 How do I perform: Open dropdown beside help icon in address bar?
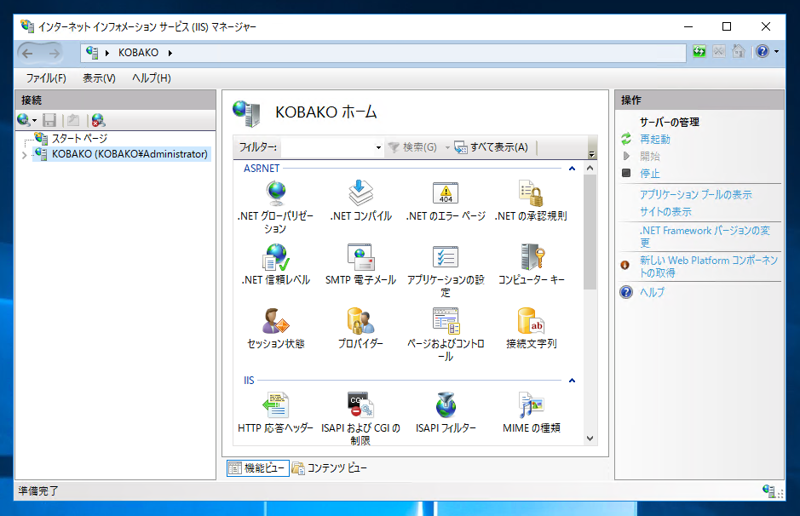pyautogui.click(x=777, y=52)
